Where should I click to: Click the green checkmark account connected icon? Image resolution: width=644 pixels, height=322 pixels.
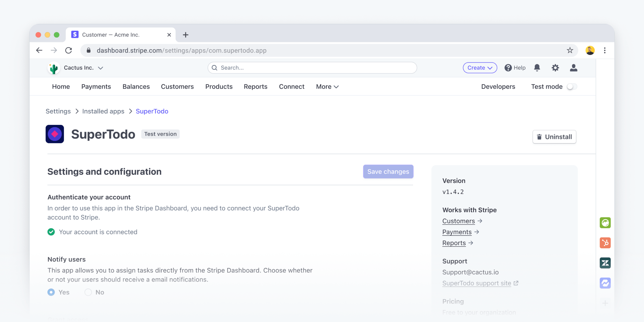point(50,232)
